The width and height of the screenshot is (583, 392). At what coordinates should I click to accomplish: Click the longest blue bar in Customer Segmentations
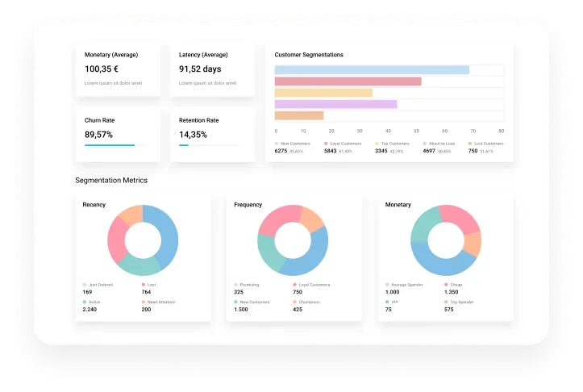coord(372,70)
